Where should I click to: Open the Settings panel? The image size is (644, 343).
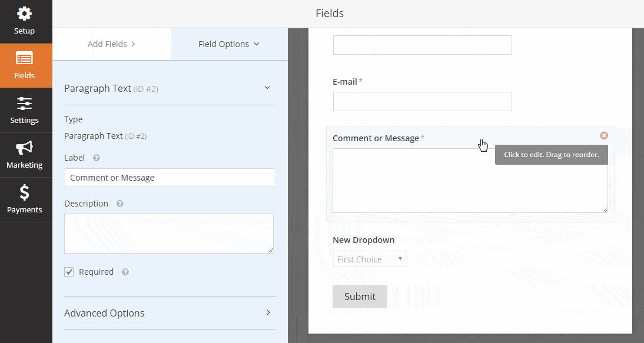[24, 111]
